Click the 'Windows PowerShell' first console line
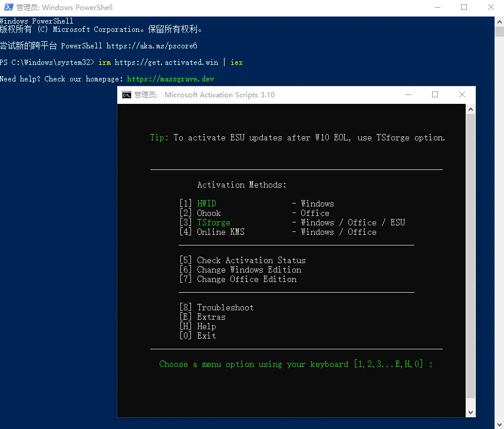The image size is (504, 429). (37, 21)
